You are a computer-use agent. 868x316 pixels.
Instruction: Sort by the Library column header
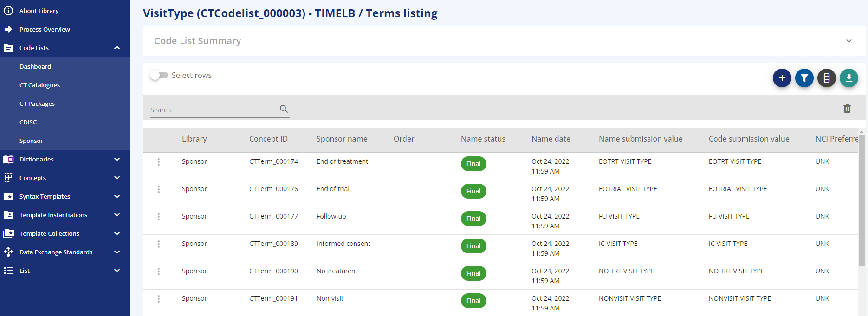(x=194, y=139)
